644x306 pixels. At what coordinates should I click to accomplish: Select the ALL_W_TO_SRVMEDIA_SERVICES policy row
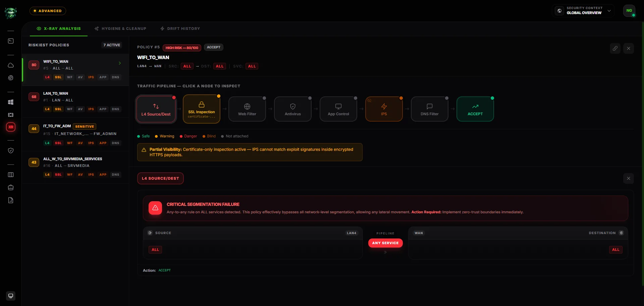point(76,167)
